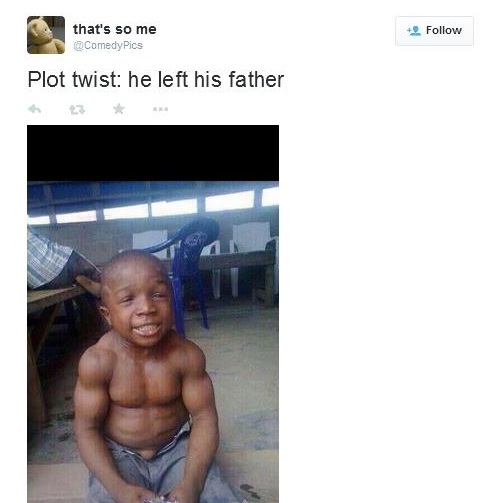Screen dimensions: 489x503
Task: Click the white plastic chairs in the photo
Action: pyautogui.click(x=252, y=258)
